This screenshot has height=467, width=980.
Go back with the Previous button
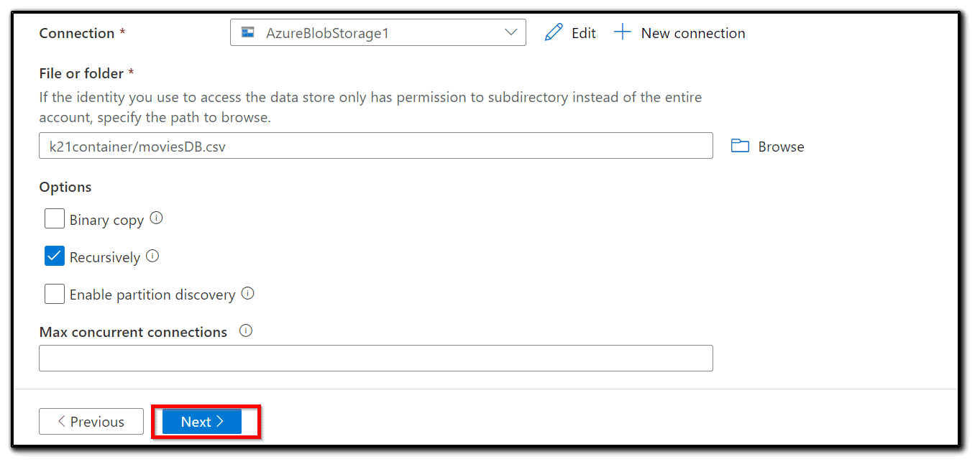91,422
